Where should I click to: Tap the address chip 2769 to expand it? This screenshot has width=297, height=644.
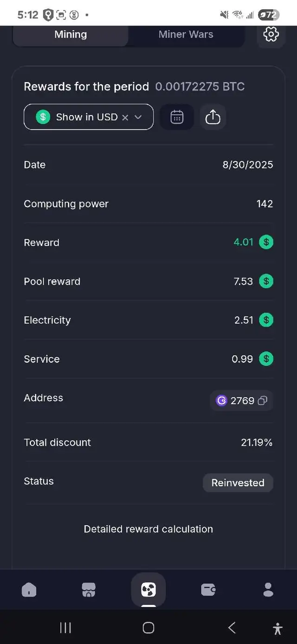coord(243,400)
